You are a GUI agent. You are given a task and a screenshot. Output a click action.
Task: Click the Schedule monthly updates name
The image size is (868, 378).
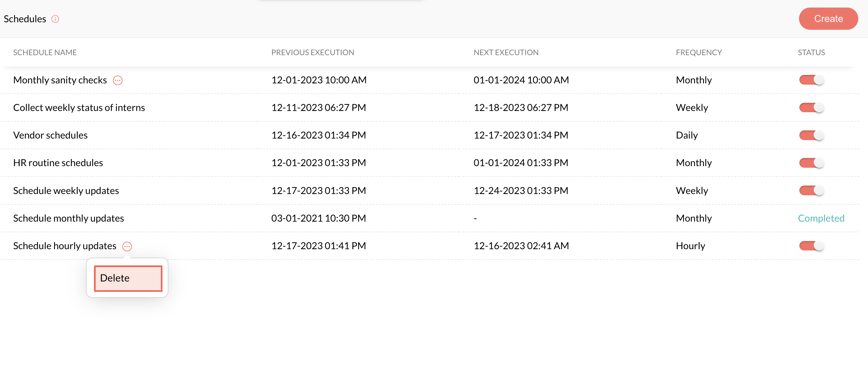68,218
